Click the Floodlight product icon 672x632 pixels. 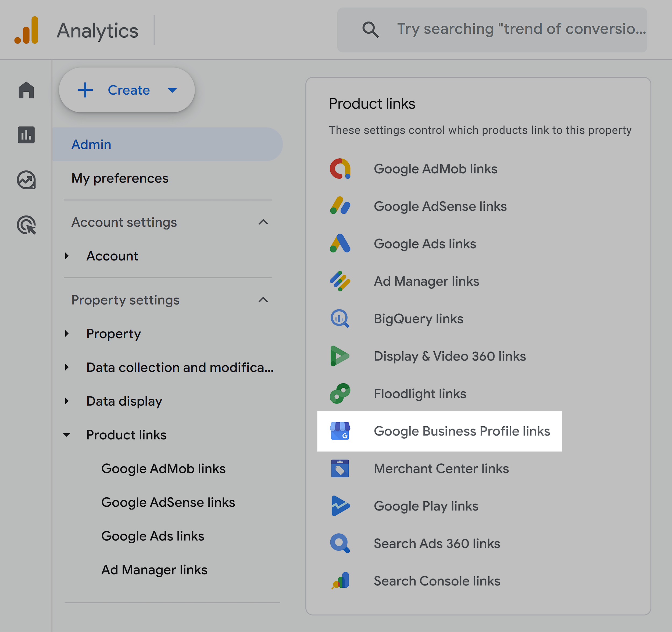point(340,393)
